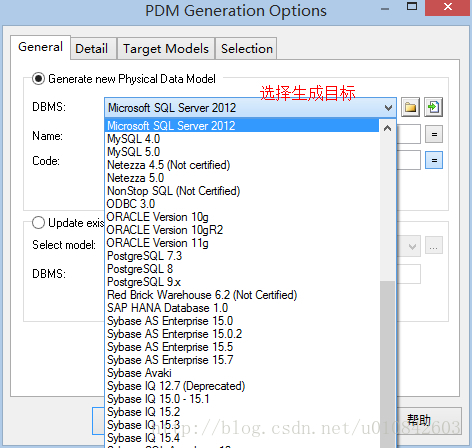Viewport: 472px width, 448px height.
Task: Click the scroll up arrow in DBMS list
Action: pyautogui.click(x=387, y=128)
